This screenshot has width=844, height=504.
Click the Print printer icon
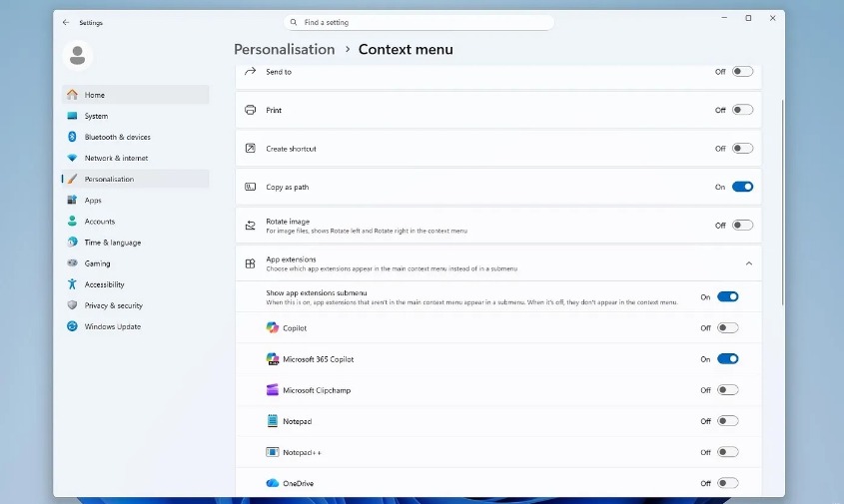coord(251,110)
